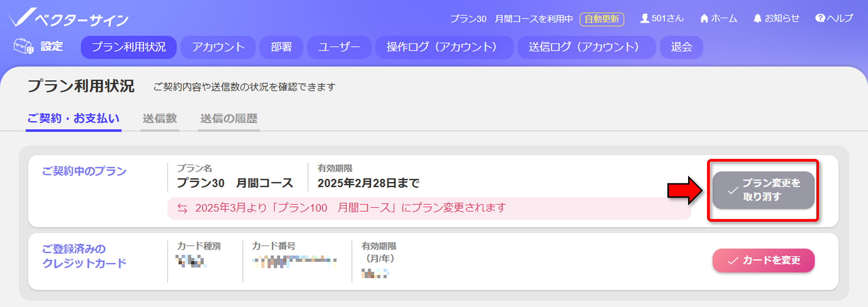Click the 設定 label in header
Screen dimensions: 868x307
(x=52, y=46)
